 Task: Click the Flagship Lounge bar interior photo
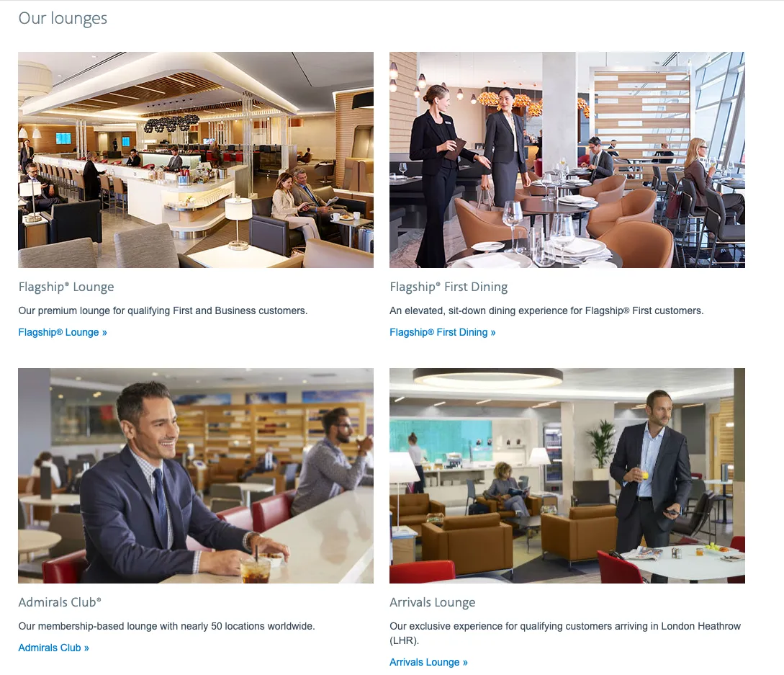pyautogui.click(x=196, y=160)
